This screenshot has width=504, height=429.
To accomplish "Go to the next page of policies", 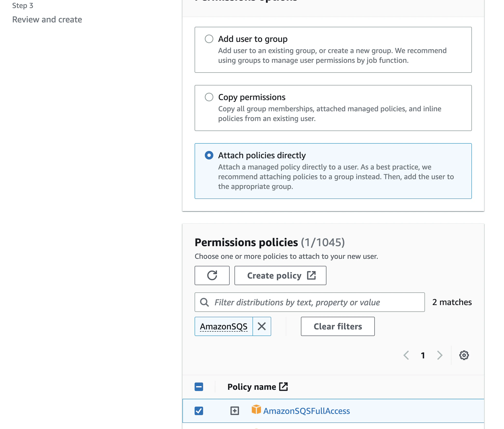I will [x=440, y=355].
